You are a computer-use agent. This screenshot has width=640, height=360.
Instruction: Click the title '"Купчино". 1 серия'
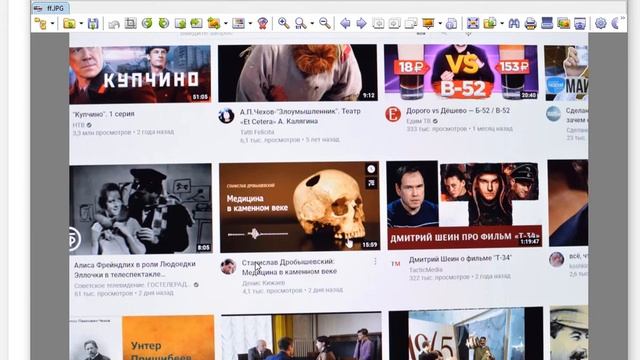click(103, 114)
